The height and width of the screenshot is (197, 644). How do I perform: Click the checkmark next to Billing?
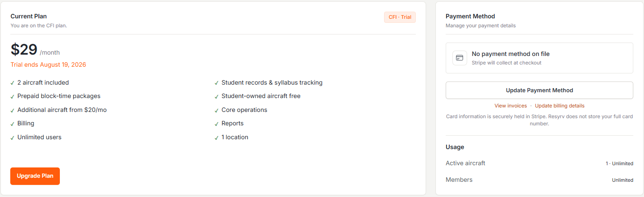(x=13, y=124)
